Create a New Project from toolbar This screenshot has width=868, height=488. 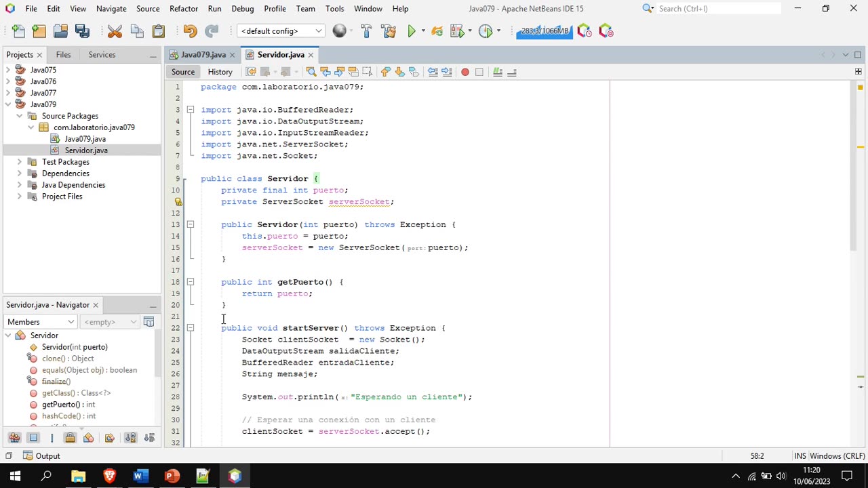39,31
